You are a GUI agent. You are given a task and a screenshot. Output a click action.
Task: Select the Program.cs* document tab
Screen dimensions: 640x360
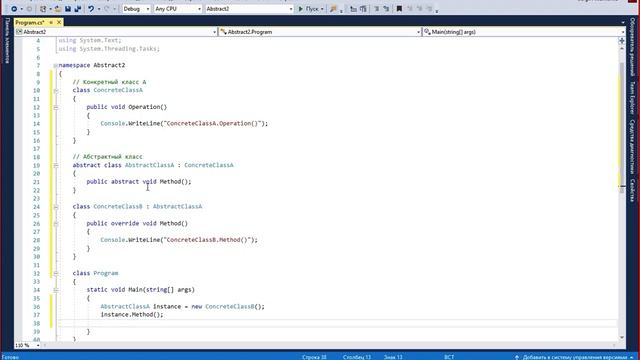click(x=30, y=22)
